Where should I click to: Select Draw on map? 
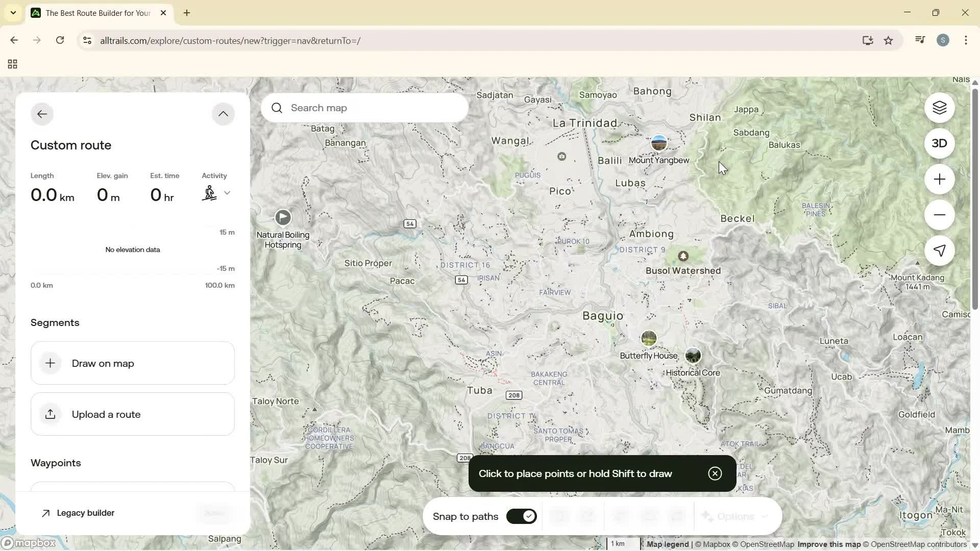coord(132,363)
